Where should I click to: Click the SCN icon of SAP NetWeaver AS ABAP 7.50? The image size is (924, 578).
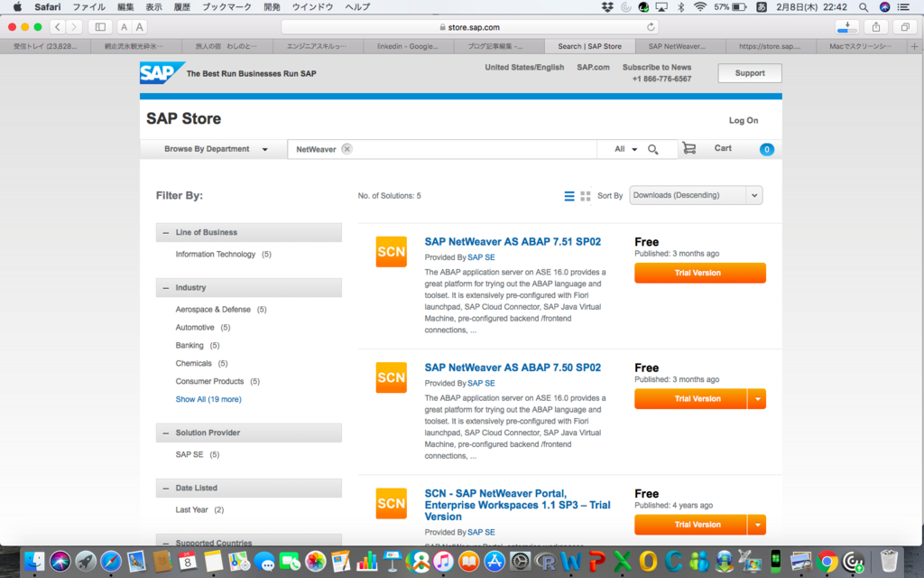coord(392,378)
